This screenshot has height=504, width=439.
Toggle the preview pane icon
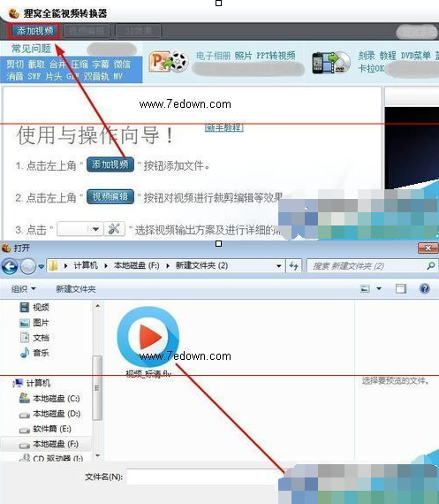coord(400,288)
